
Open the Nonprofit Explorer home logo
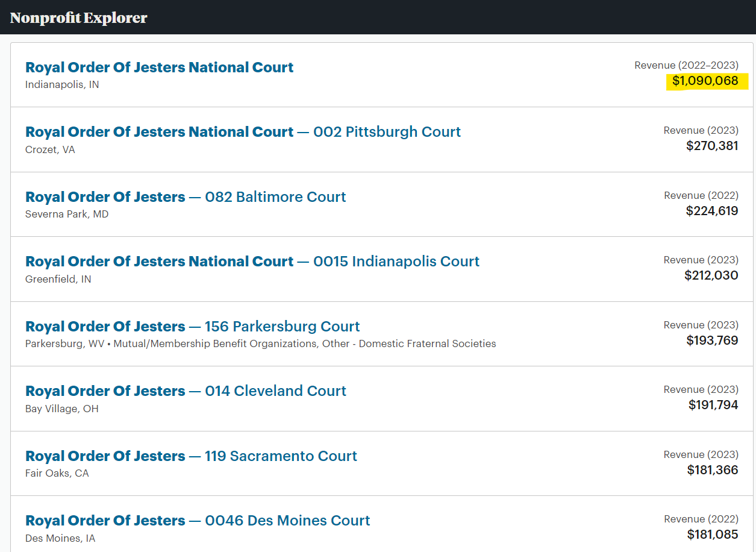click(79, 17)
